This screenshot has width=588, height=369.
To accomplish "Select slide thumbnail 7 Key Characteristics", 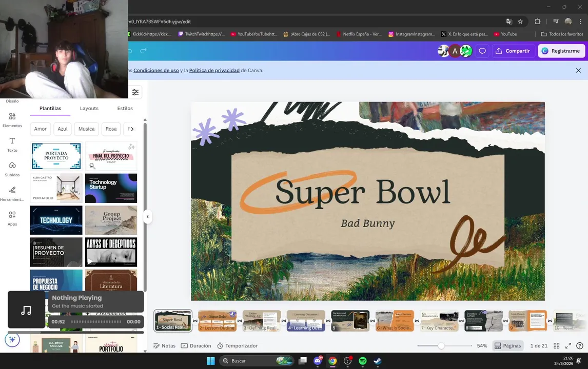I will click(x=439, y=321).
